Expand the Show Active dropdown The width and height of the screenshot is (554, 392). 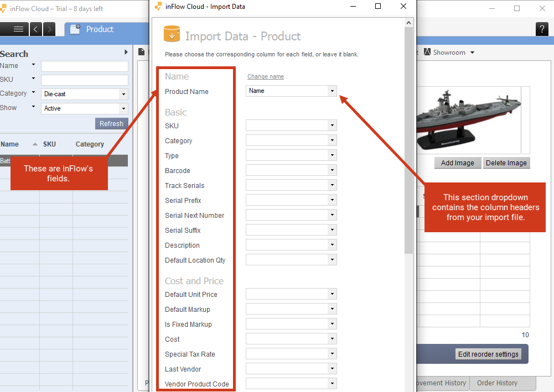(x=123, y=108)
